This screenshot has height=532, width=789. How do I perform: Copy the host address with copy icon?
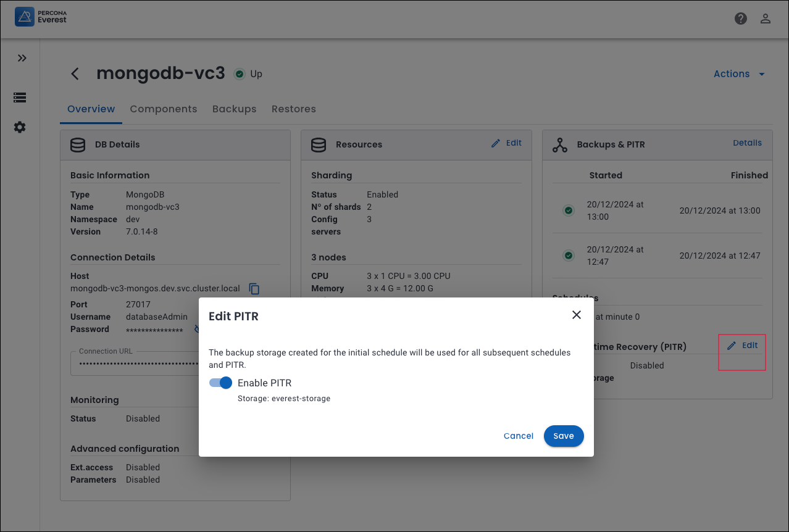coord(254,289)
